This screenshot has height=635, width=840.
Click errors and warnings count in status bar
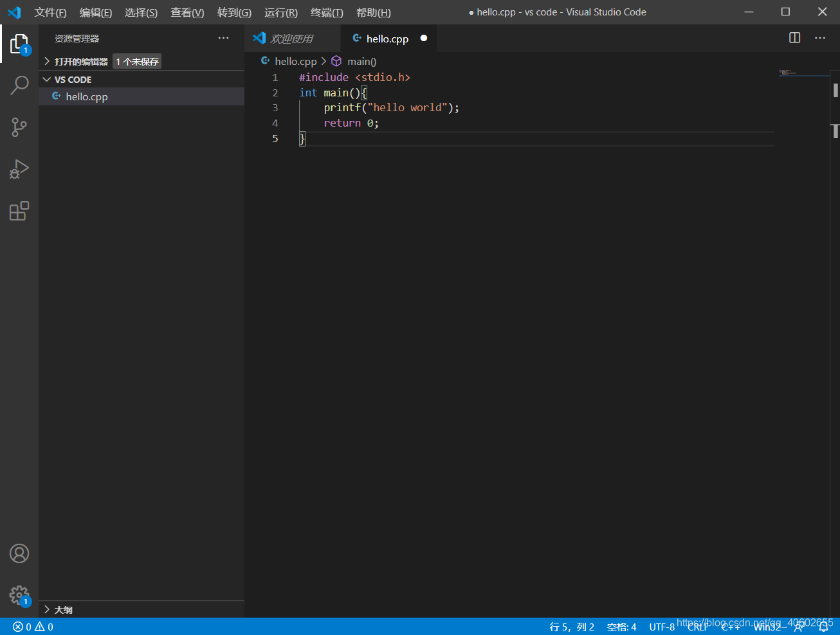(x=33, y=627)
